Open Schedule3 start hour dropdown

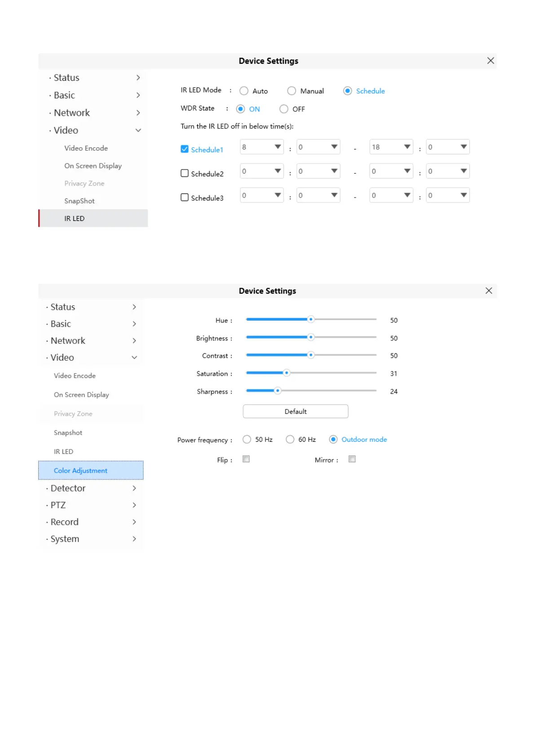[x=261, y=195]
